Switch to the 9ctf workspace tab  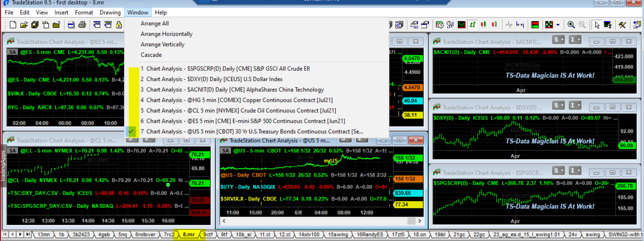[208, 234]
